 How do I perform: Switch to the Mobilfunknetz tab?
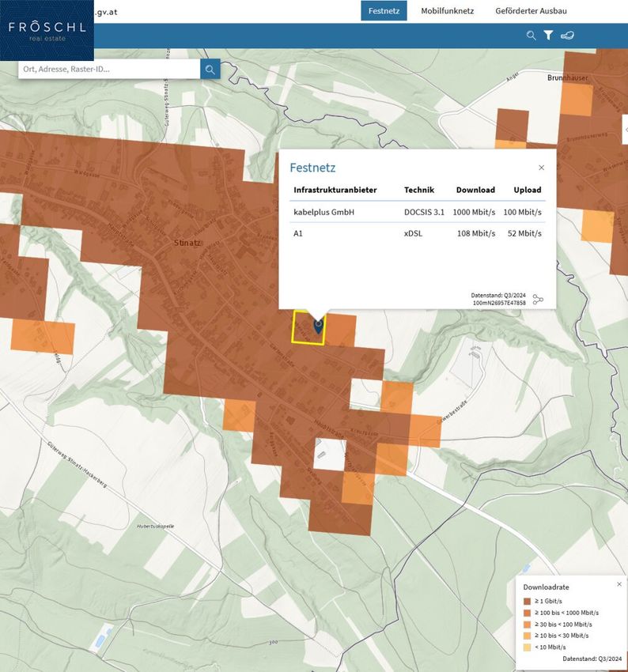click(x=448, y=11)
